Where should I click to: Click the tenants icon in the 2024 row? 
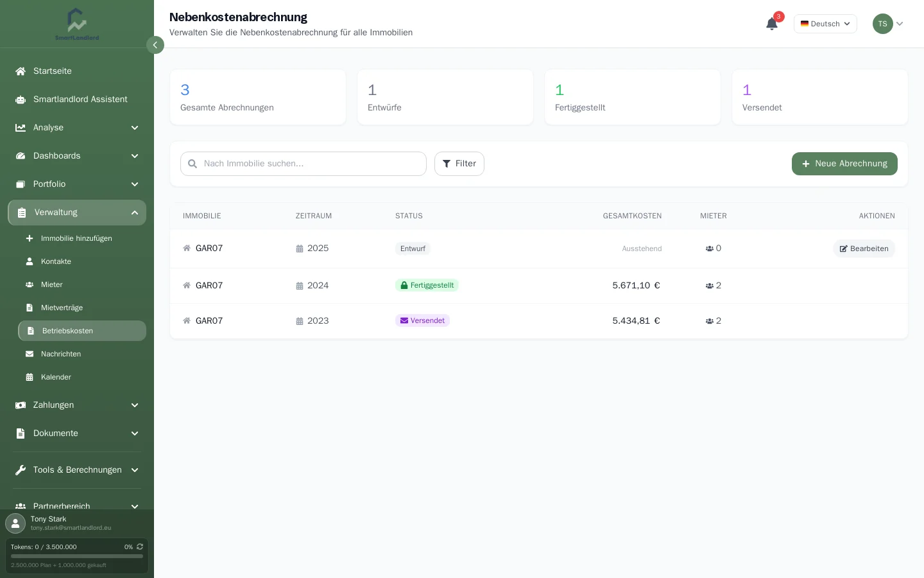710,286
